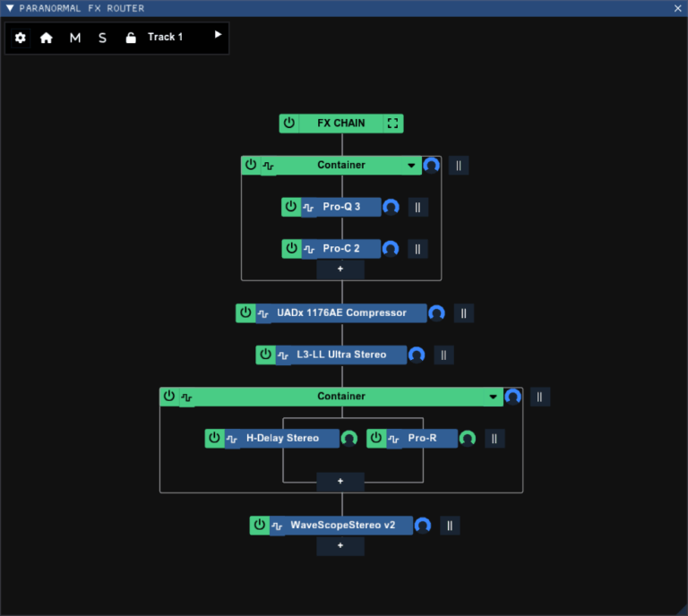Image resolution: width=688 pixels, height=616 pixels.
Task: Solo track with the S button
Action: pyautogui.click(x=102, y=38)
